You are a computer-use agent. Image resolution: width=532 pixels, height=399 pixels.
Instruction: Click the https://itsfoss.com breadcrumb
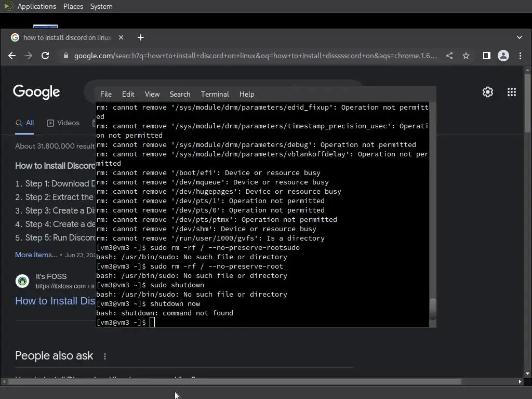pos(61,286)
